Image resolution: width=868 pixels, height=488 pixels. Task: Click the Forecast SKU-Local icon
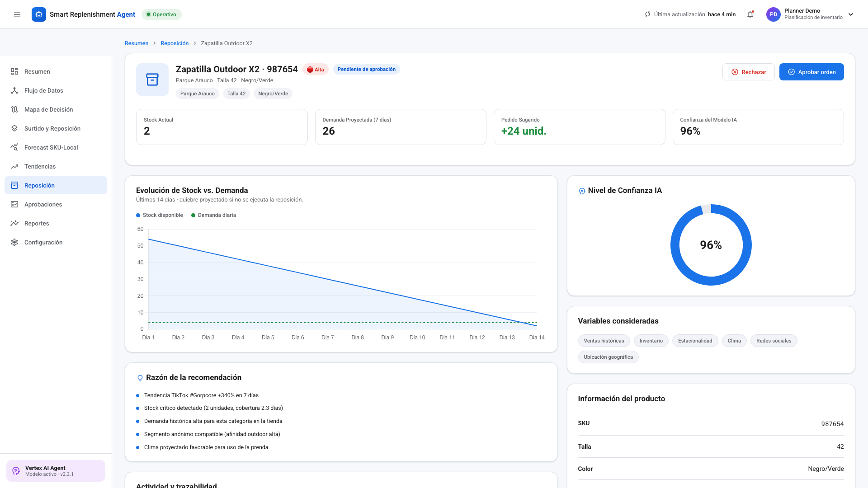tap(14, 147)
